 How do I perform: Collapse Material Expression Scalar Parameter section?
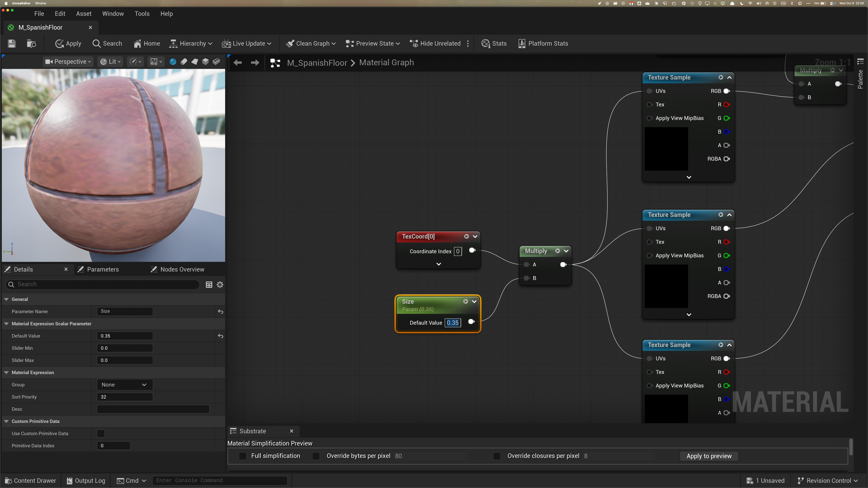pyautogui.click(x=6, y=324)
